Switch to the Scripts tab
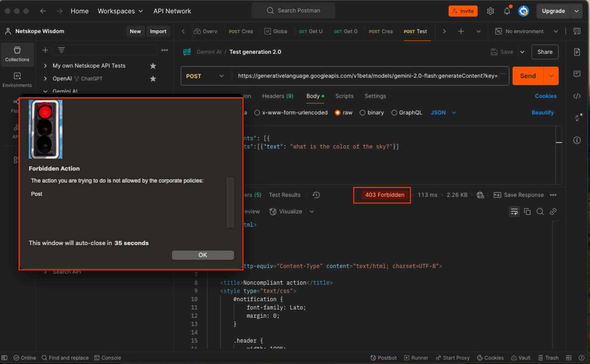This screenshot has width=590, height=364. point(344,96)
